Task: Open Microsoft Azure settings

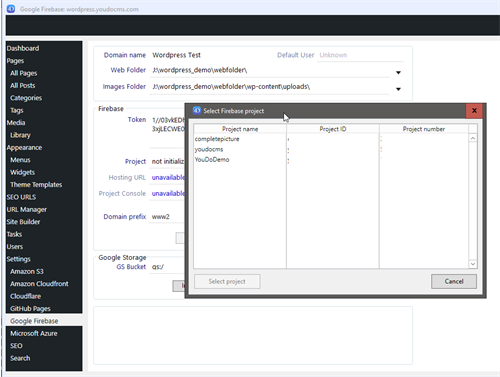Action: [34, 333]
